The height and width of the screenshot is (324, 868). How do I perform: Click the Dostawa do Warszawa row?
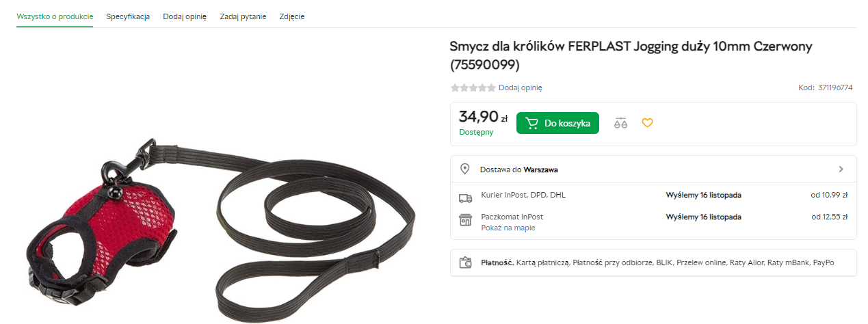pyautogui.click(x=653, y=169)
